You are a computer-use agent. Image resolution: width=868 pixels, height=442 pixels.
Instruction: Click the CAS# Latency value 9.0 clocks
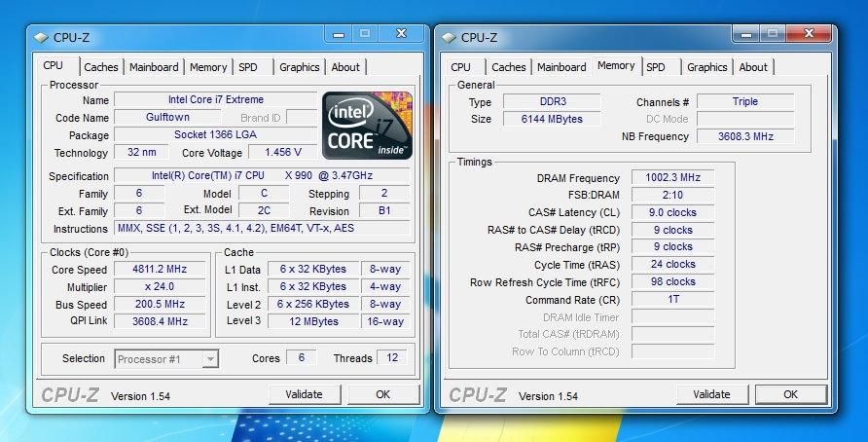(x=672, y=212)
